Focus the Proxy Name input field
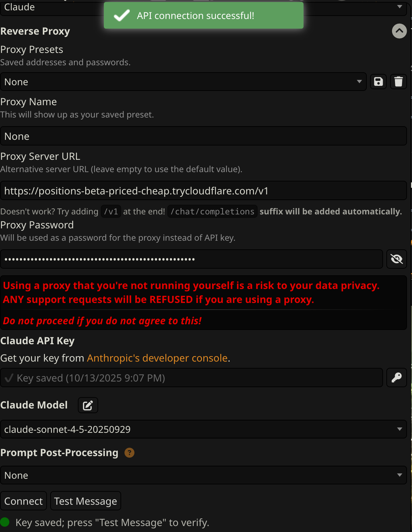Screen dimensions: 412x532 pyautogui.click(x=203, y=136)
